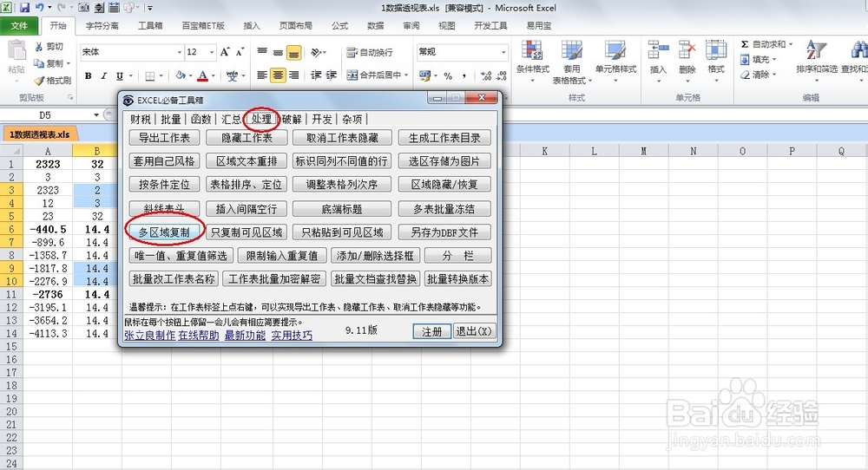
Task: Click the 只复制可见区域 button
Action: [247, 232]
